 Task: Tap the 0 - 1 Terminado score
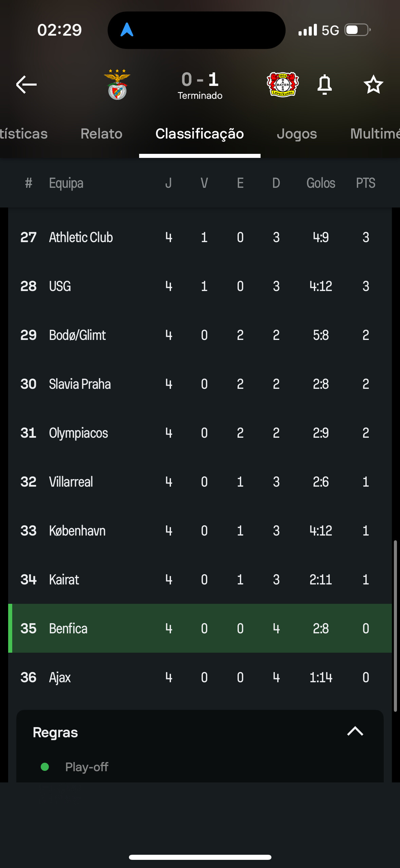(x=200, y=85)
